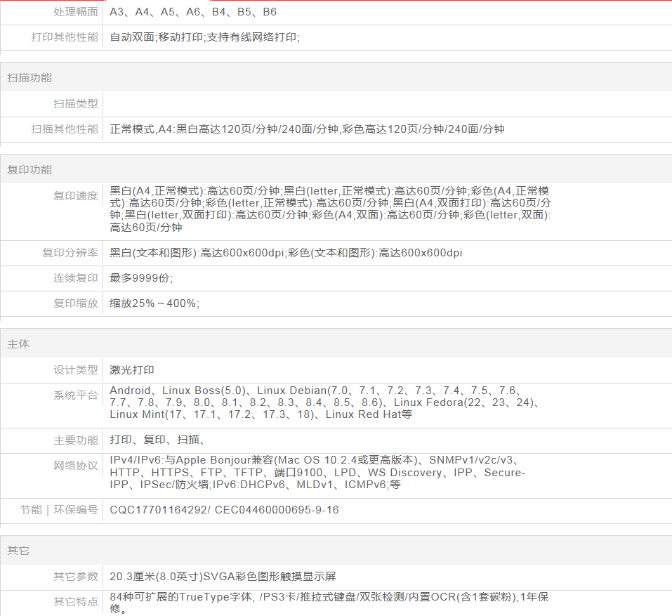672x616 pixels.
Task: Select the 主体 section header
Action: coord(18,344)
